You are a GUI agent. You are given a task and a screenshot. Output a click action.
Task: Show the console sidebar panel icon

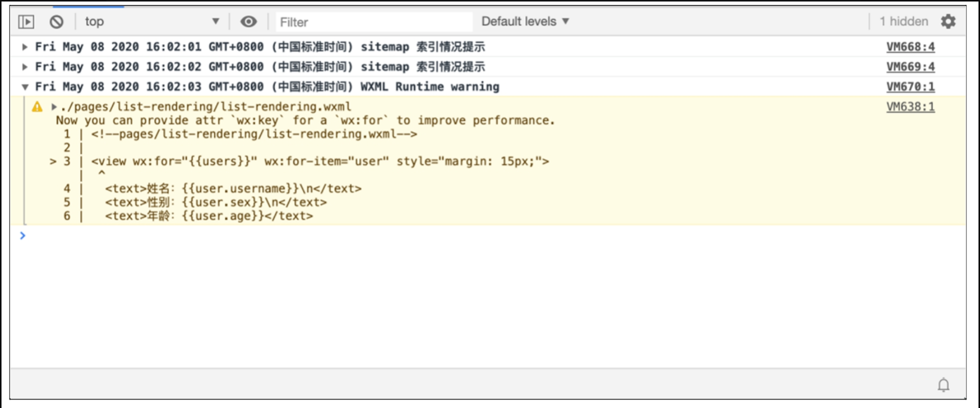(26, 22)
